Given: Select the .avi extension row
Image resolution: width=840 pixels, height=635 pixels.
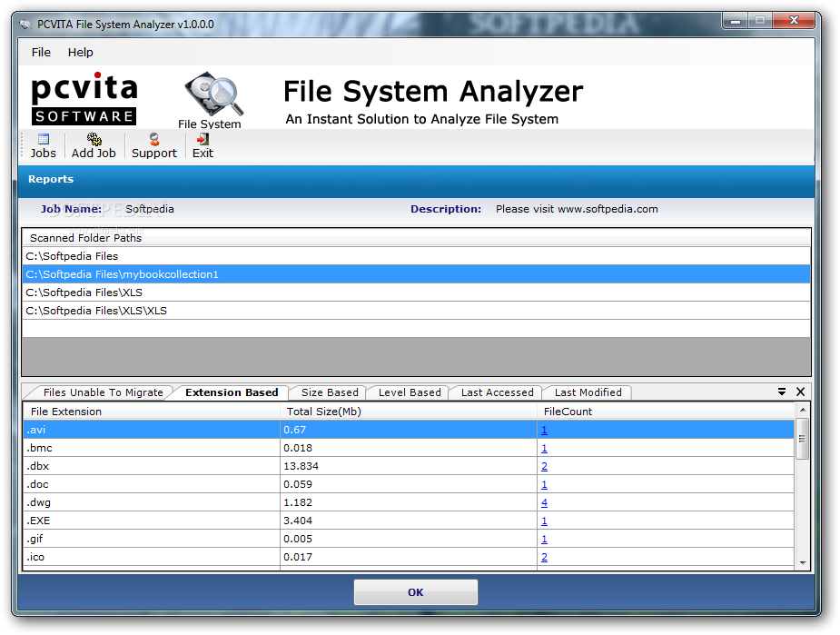Looking at the screenshot, I should pos(409,430).
